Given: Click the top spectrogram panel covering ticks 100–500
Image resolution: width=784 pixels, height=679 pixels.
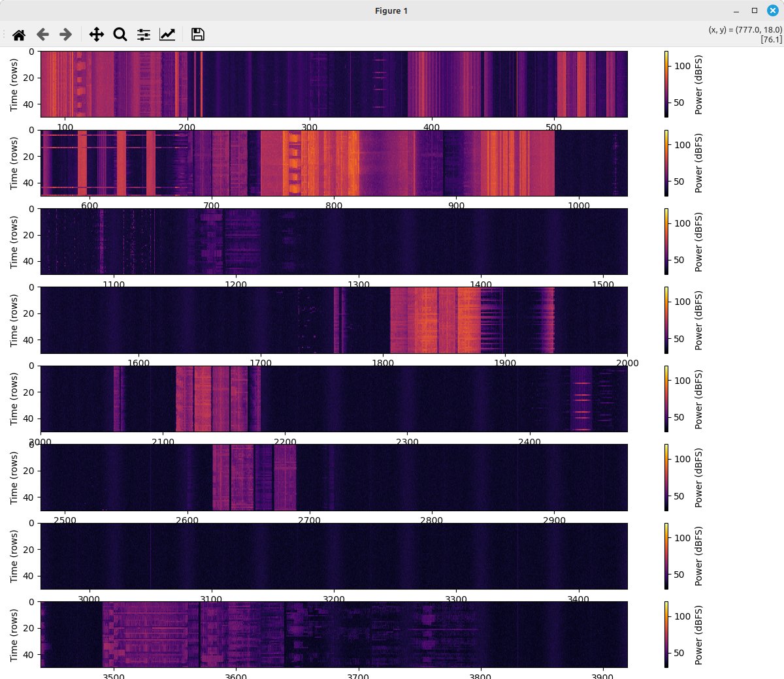Looking at the screenshot, I should (x=334, y=84).
